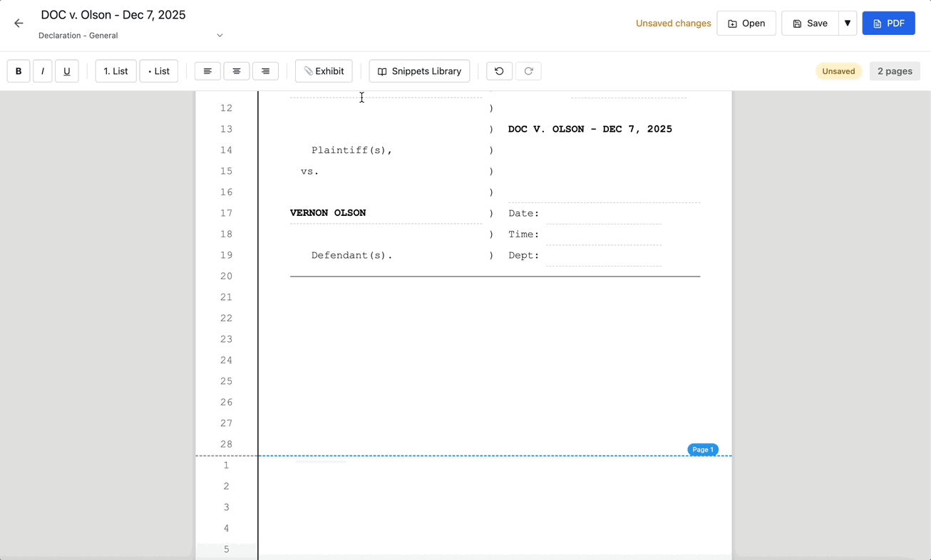
Task: Apply a numbered list
Action: click(x=115, y=71)
